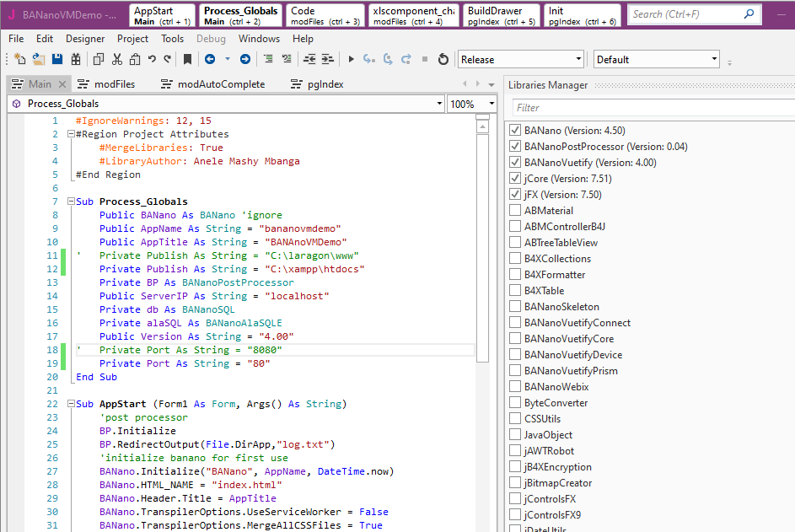This screenshot has height=532, width=795.
Task: Click the Cut scissors icon
Action: click(116, 59)
